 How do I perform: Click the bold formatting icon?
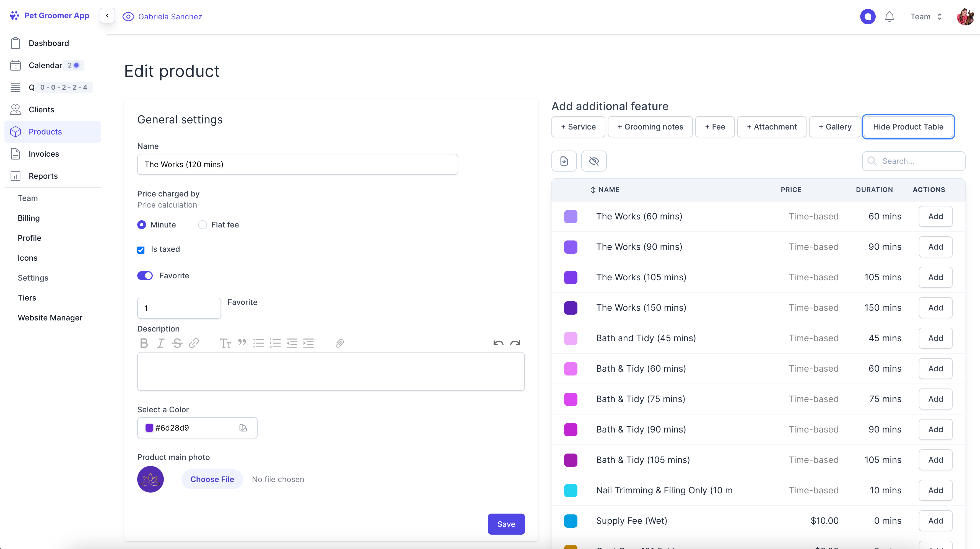point(144,343)
